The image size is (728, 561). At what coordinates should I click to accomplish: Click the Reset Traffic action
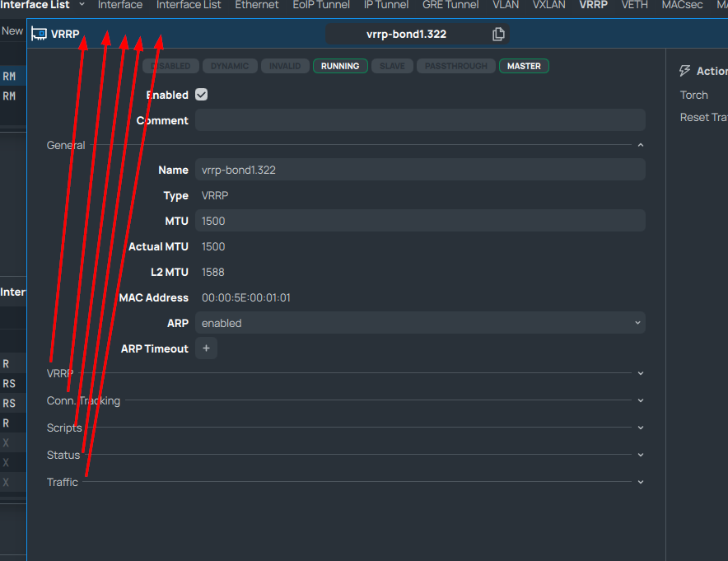click(704, 117)
